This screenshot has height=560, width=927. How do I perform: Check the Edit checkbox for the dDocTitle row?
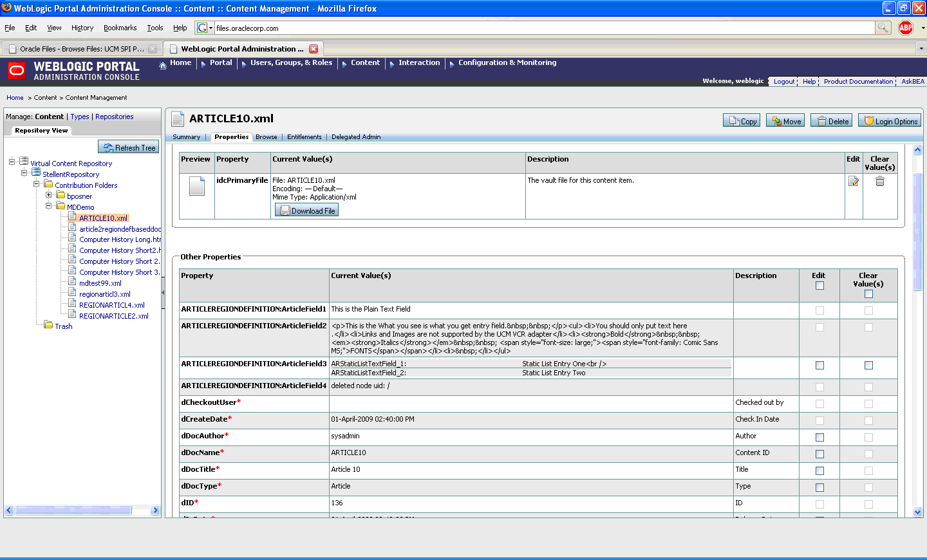819,471
